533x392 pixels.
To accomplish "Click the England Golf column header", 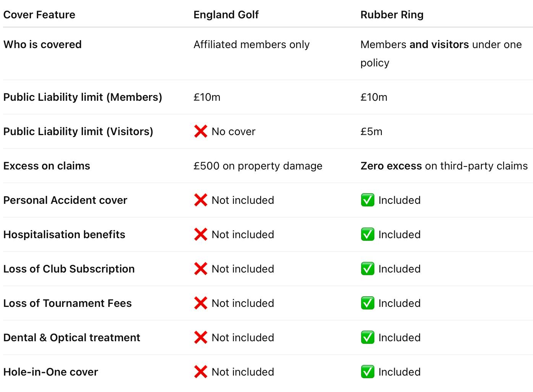I will click(x=226, y=15).
